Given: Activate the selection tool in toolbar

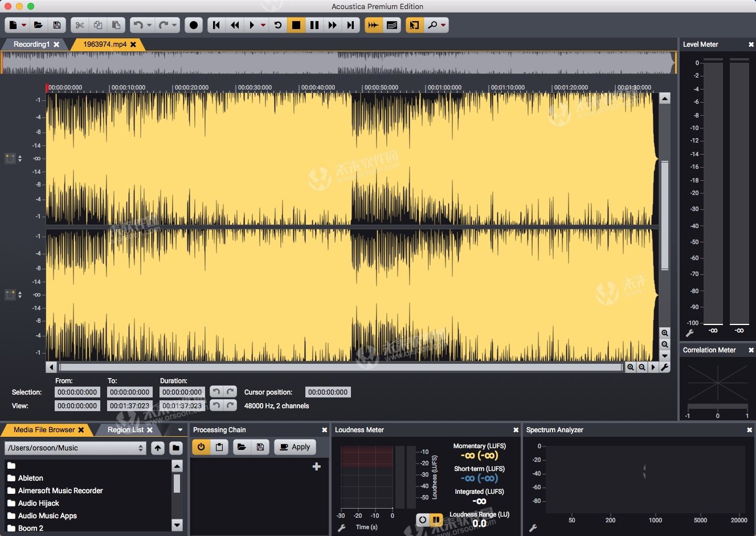Looking at the screenshot, I should (x=414, y=25).
